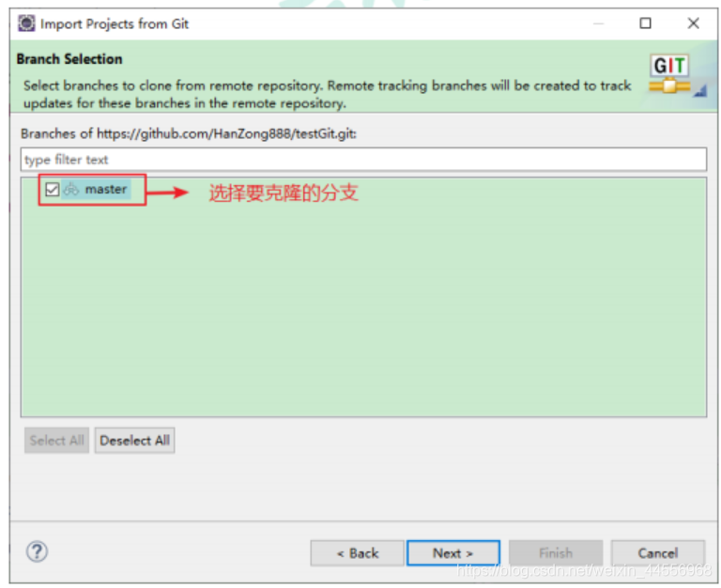Image resolution: width=721 pixels, height=588 pixels.
Task: Click the branch icon beside master
Action: click(x=70, y=189)
